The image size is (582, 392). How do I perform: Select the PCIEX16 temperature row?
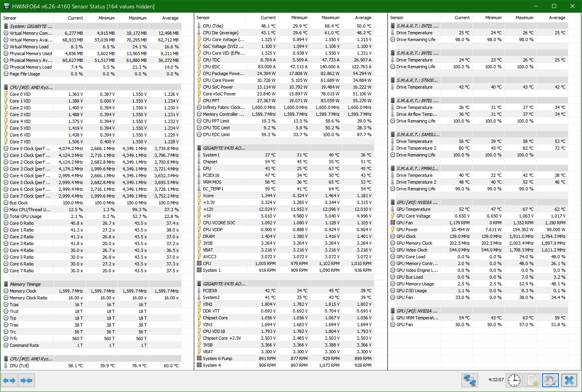[x=285, y=175]
